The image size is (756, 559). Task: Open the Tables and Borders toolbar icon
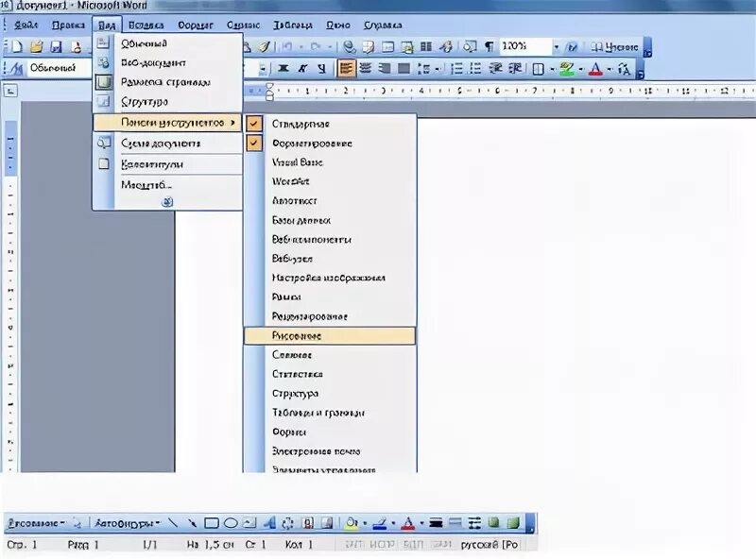(x=369, y=47)
